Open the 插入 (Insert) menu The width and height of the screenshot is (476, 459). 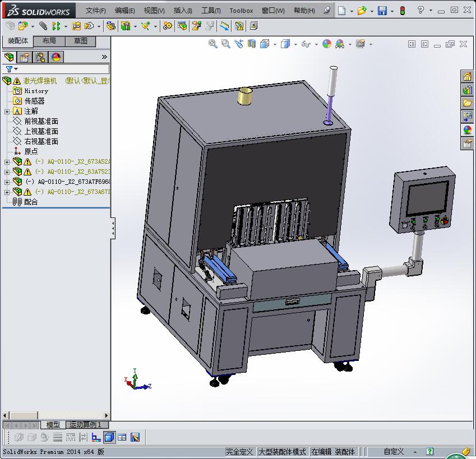tap(183, 11)
